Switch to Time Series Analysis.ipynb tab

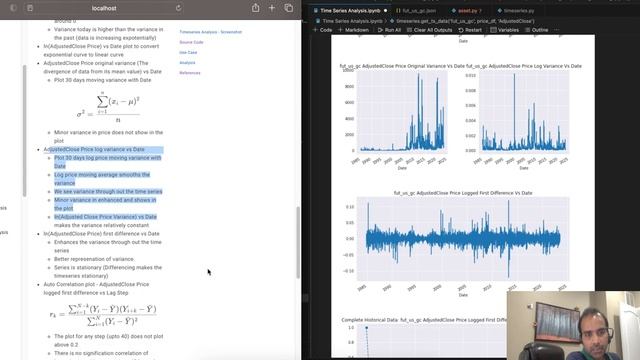350,11
